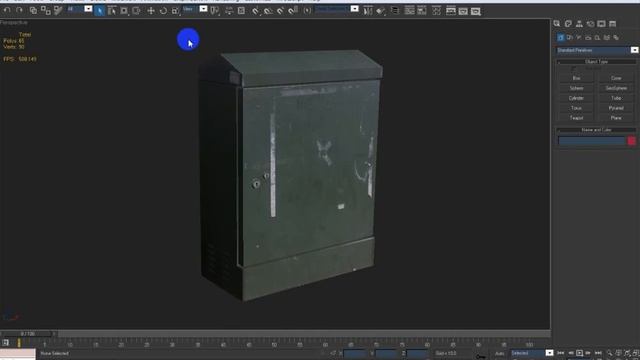Switch to the Motion panel tab

[x=590, y=24]
